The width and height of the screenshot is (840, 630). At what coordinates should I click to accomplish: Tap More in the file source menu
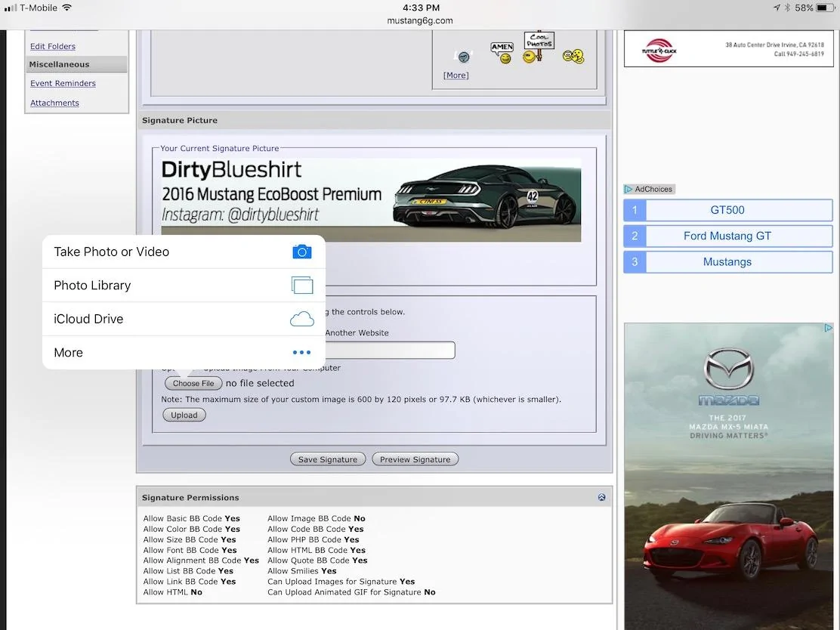[x=184, y=353]
